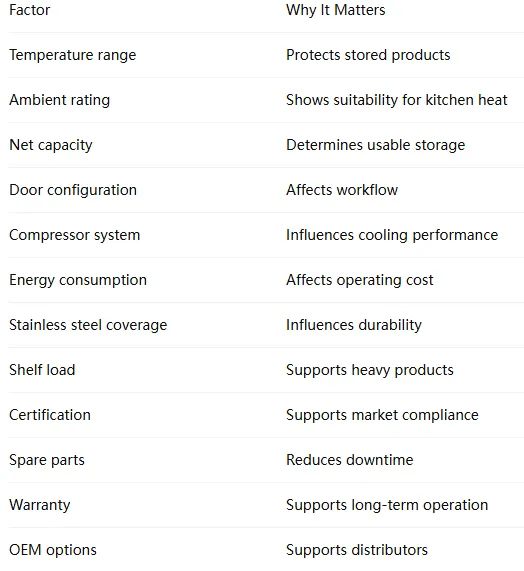This screenshot has height=571, width=524.
Task: Select the Net capacity cell
Action: click(51, 145)
